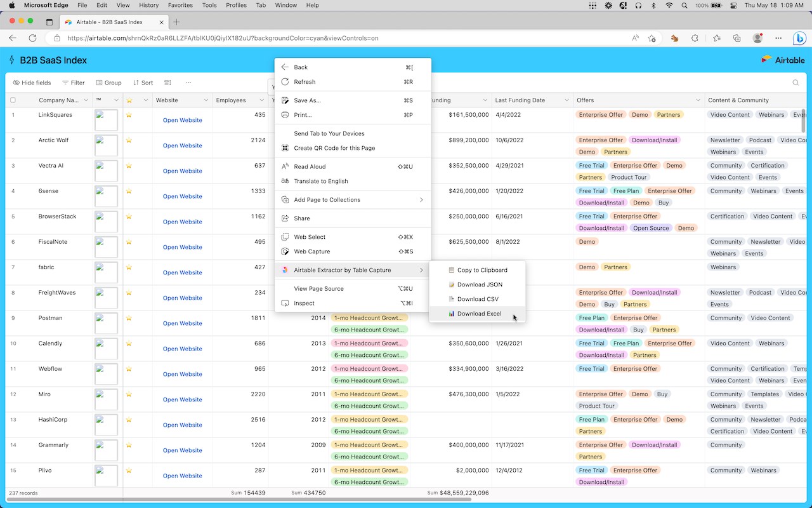Open the Profiles menu in menu bar

pos(236,5)
